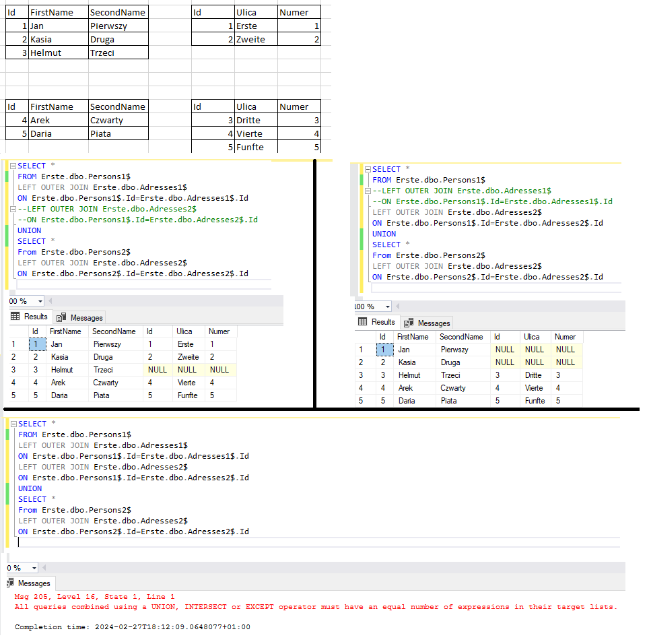Select NULL under Ulica in Jan row, right results
649x644 pixels.
tap(535, 350)
